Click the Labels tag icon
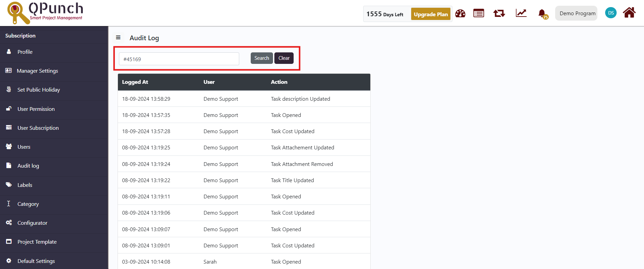The width and height of the screenshot is (644, 269). coord(9,185)
